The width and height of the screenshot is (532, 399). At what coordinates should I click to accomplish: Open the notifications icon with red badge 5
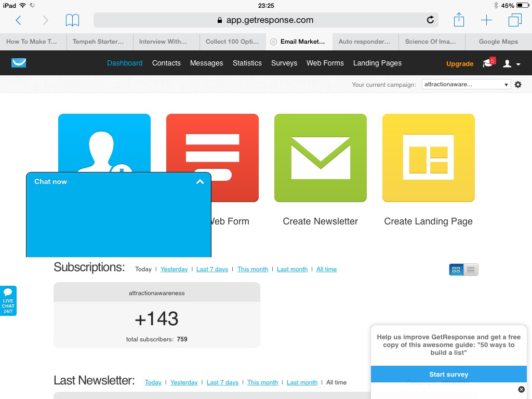point(489,62)
